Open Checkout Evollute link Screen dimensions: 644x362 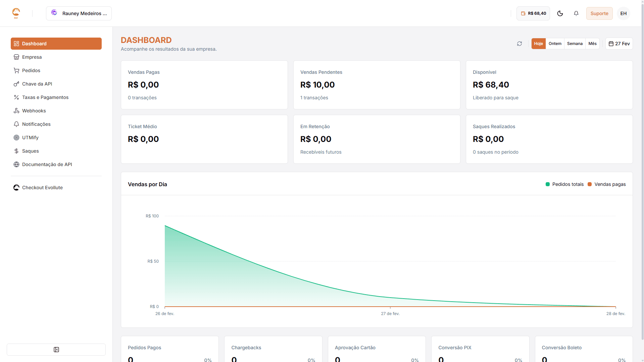point(56,188)
